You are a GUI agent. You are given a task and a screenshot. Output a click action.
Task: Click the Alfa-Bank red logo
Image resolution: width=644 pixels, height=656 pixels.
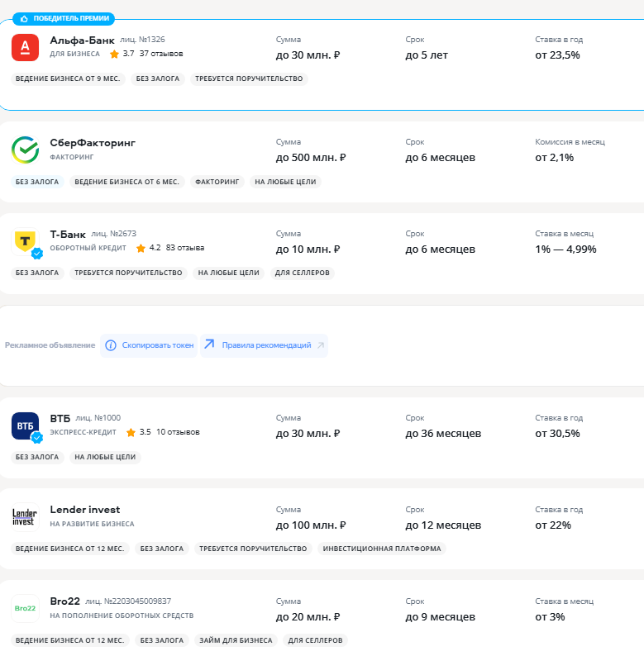[25, 47]
